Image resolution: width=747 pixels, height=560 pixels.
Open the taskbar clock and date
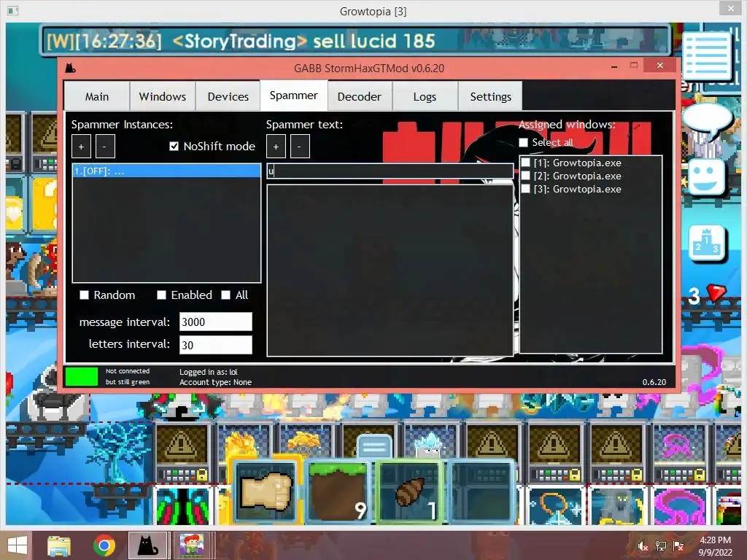[715, 546]
